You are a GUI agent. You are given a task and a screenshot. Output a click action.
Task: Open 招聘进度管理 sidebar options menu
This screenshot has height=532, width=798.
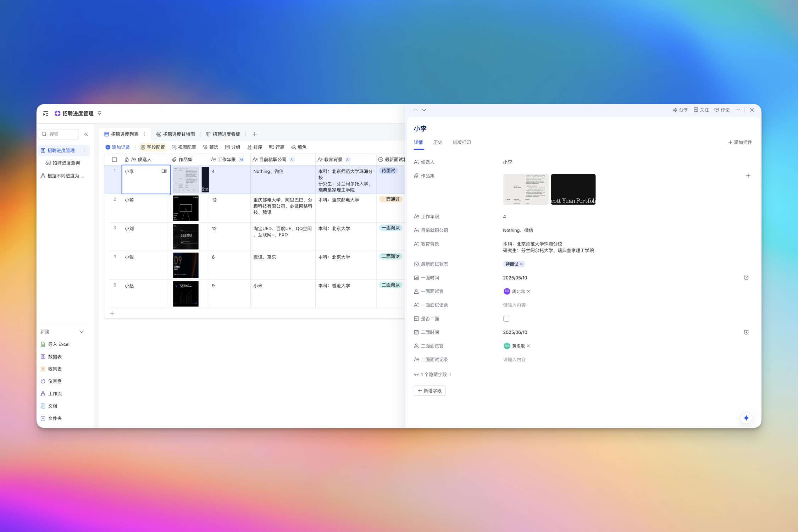[85, 150]
